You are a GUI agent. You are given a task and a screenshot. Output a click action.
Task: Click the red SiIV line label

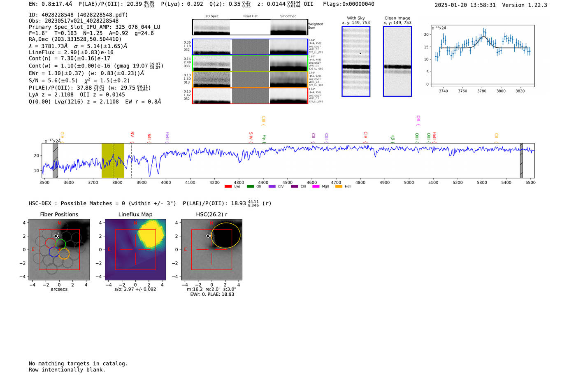251,137
